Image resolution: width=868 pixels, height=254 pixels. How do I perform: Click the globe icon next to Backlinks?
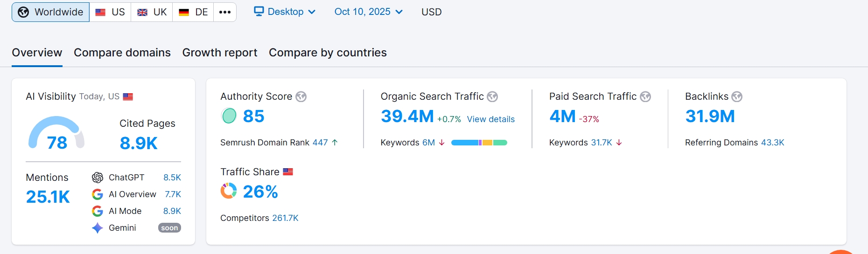(737, 96)
